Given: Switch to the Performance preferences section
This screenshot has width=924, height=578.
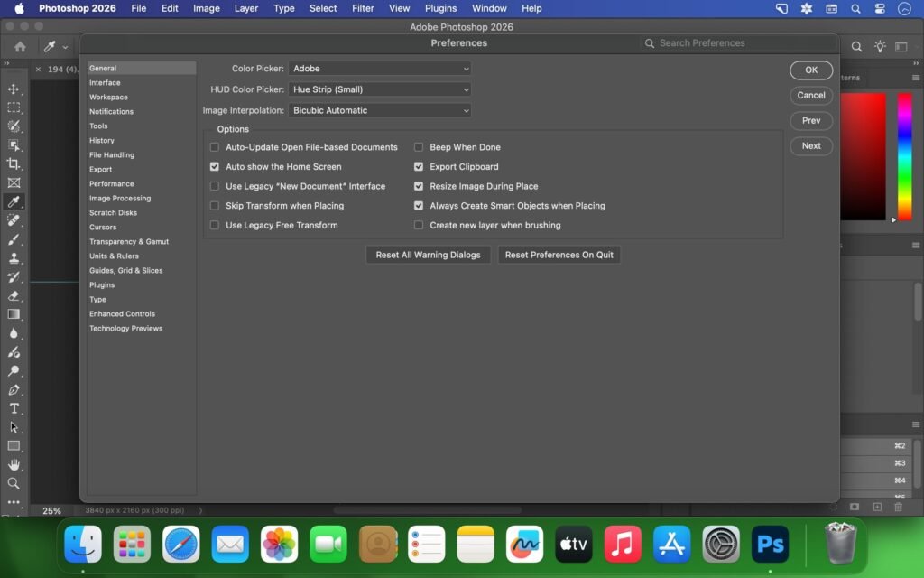Looking at the screenshot, I should click(x=114, y=183).
